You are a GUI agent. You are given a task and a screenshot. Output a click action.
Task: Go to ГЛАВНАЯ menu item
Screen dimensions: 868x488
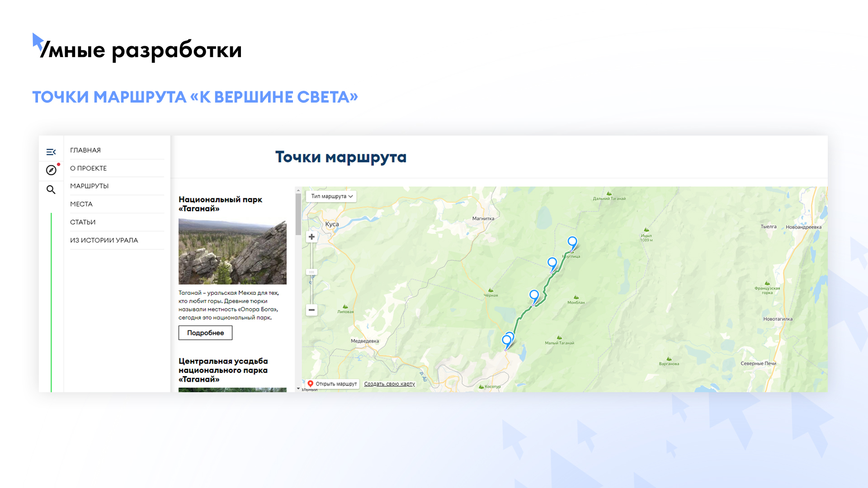(x=85, y=150)
